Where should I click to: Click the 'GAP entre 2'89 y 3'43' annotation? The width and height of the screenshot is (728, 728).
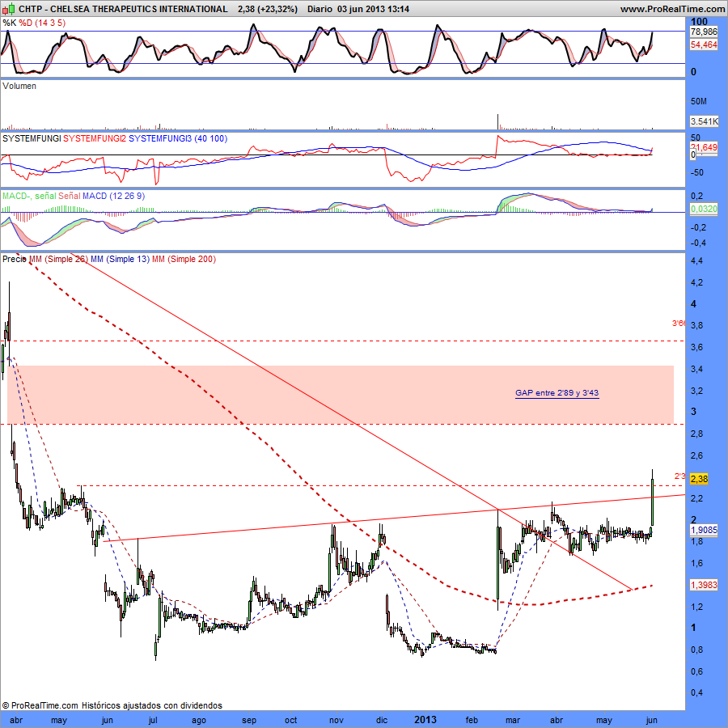(557, 393)
